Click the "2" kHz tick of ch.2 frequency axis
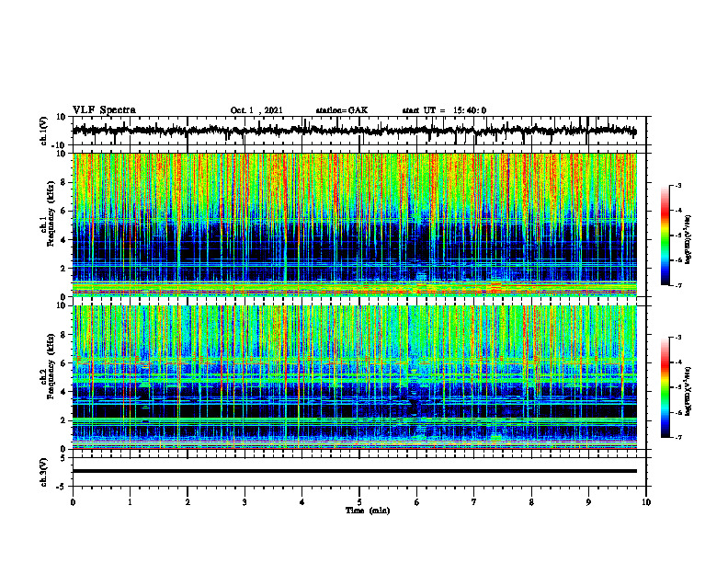Viewport: 728px width, 563px height. click(64, 420)
